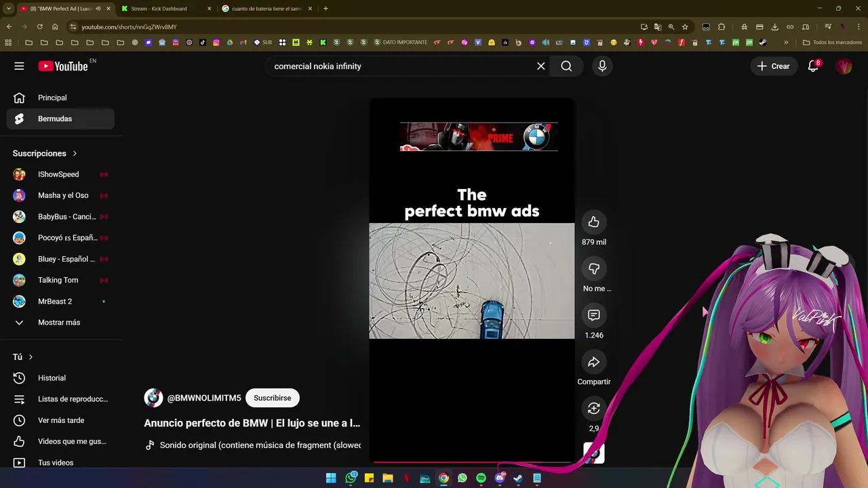Open the Masha y el Oso channel
This screenshot has height=488, width=868.
tap(60, 195)
